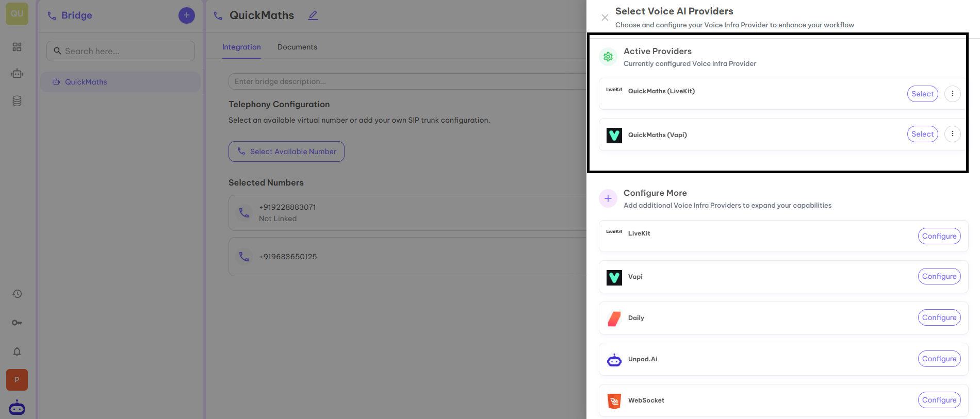Select the QuickMaths (Vapi) provider
980x419 pixels.
pos(922,134)
